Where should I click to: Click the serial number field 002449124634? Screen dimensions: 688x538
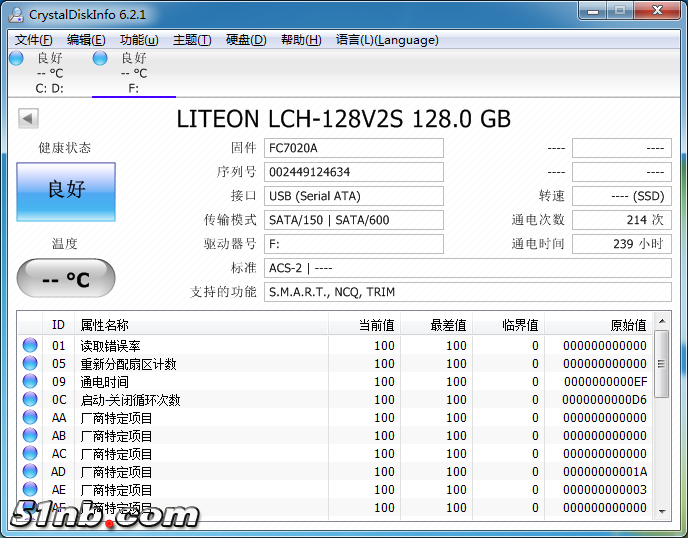pos(354,172)
